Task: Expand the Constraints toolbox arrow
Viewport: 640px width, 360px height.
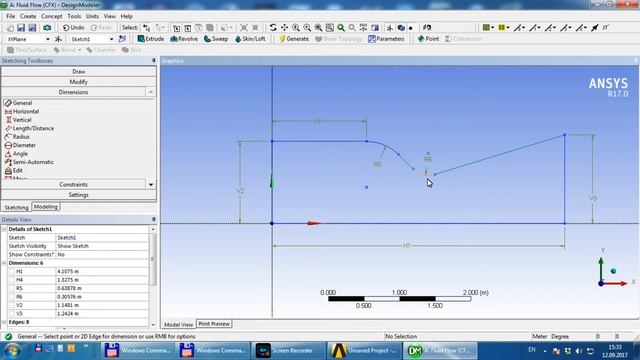Action: [151, 184]
